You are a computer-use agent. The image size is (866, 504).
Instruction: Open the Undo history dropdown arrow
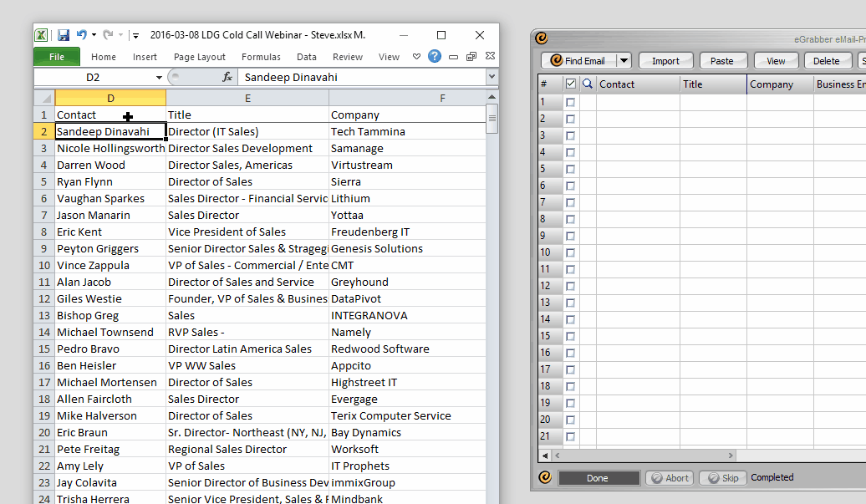(x=94, y=34)
